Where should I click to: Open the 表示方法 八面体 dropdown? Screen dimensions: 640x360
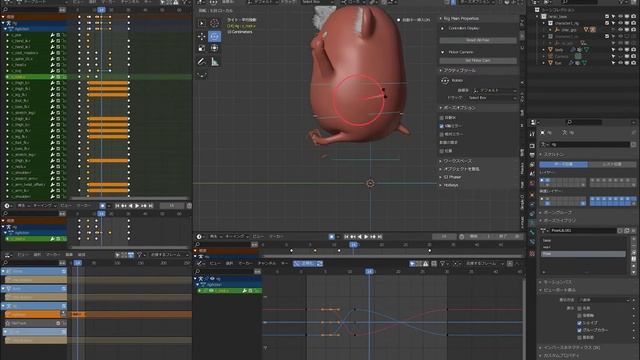coord(604,300)
